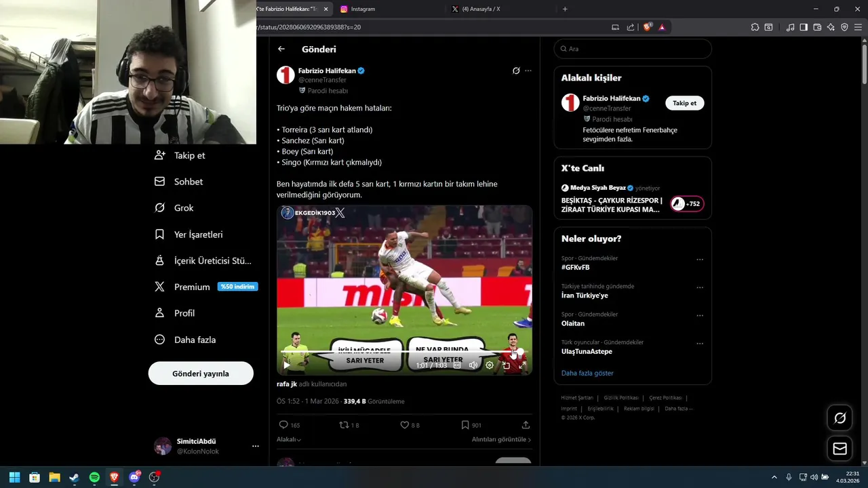The image size is (868, 488).
Task: Open rafa jk's profile link
Action: coord(287,384)
